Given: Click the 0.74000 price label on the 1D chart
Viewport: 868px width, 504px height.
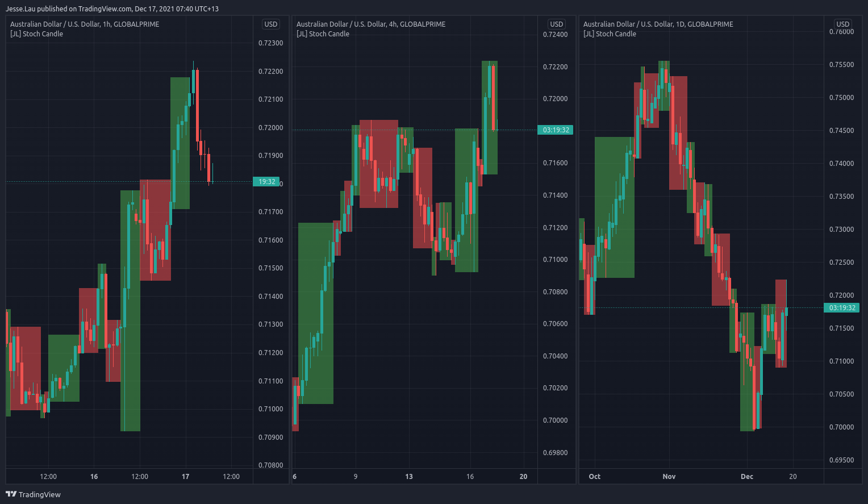Looking at the screenshot, I should [842, 164].
